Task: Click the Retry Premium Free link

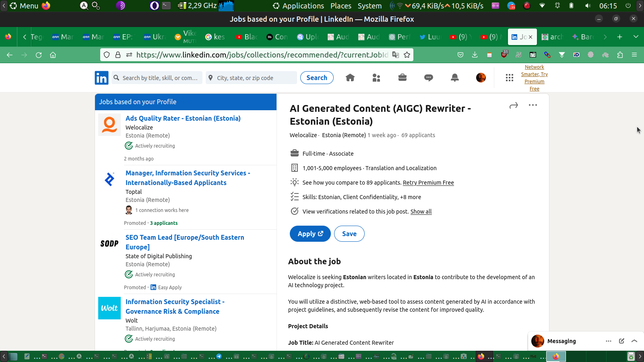Action: (x=428, y=183)
